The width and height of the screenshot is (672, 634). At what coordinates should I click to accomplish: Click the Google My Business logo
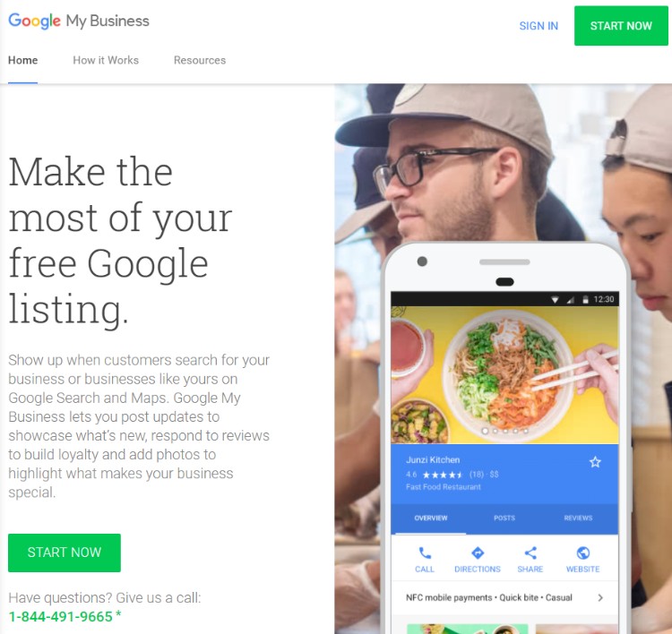pos(79,21)
